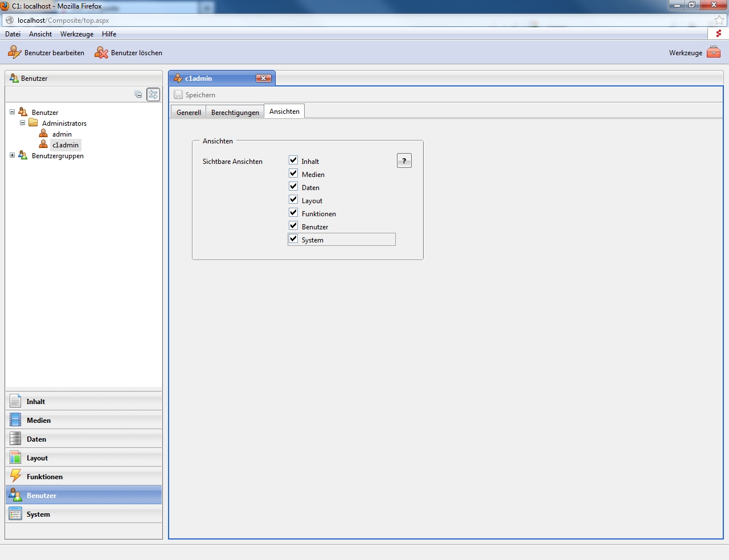Close the c1admin editor tab
Screen dimensions: 729x560
coord(263,79)
